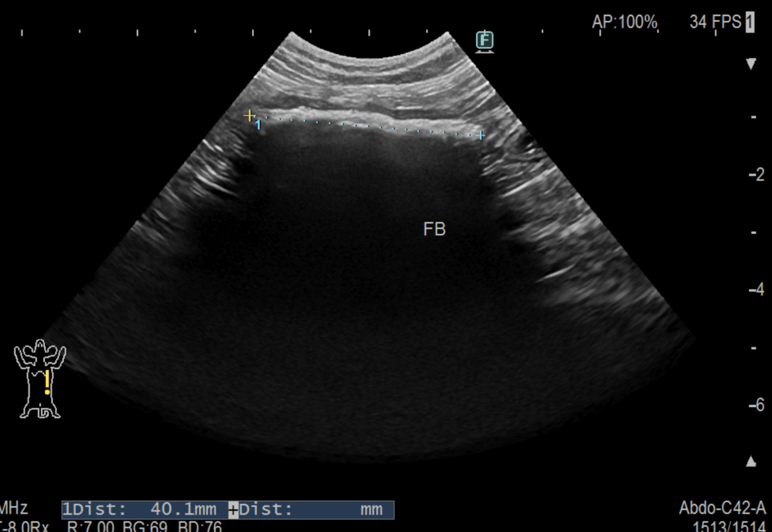
Task: Click the animal body marker pictogram
Action: [40, 378]
